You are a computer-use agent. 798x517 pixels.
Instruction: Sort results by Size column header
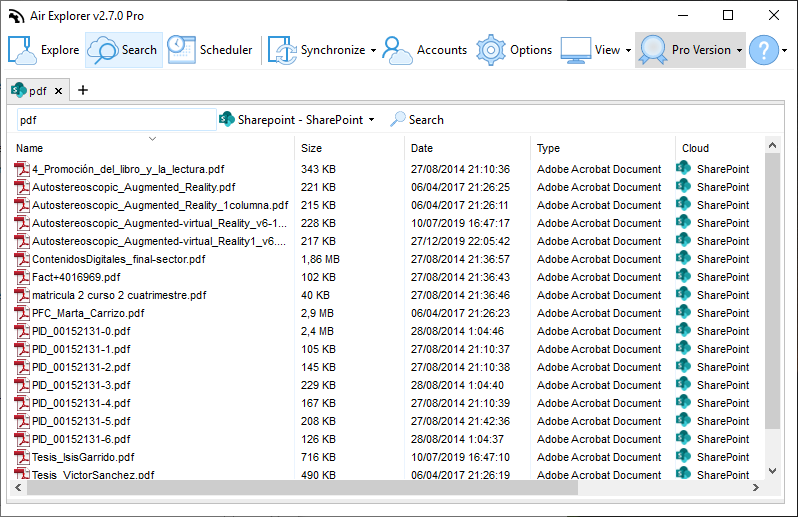tap(311, 148)
